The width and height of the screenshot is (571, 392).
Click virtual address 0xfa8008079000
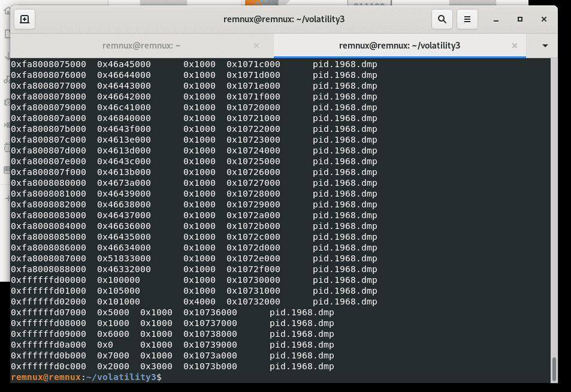[49, 107]
